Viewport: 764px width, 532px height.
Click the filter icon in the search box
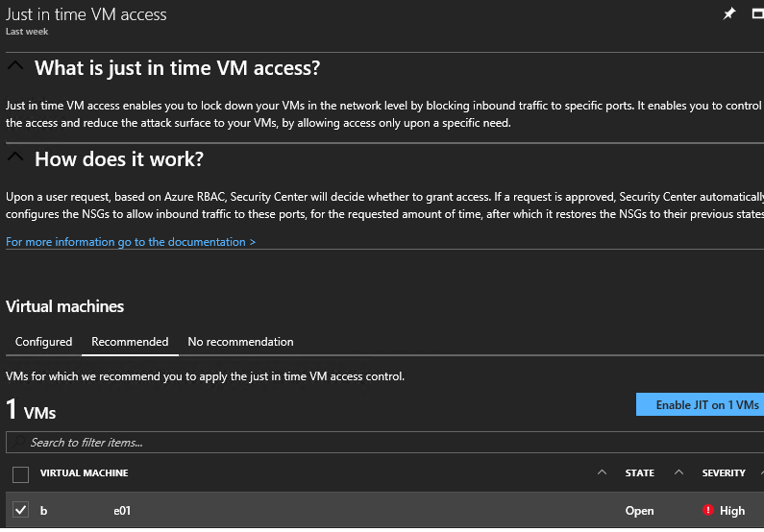17,443
